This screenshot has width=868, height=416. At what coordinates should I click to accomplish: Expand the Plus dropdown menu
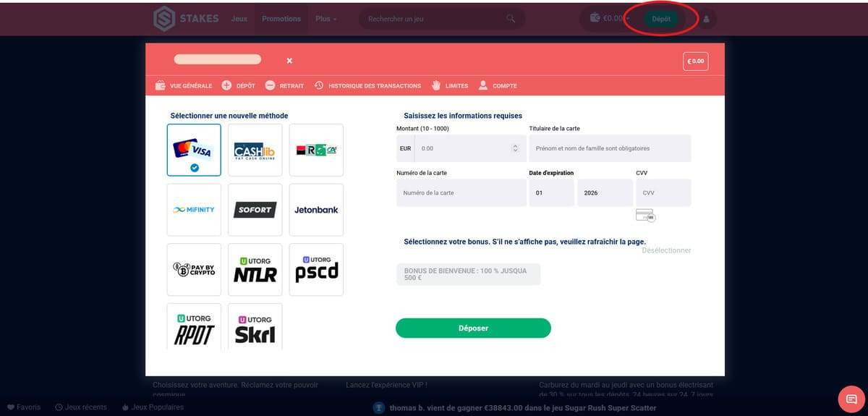click(326, 19)
